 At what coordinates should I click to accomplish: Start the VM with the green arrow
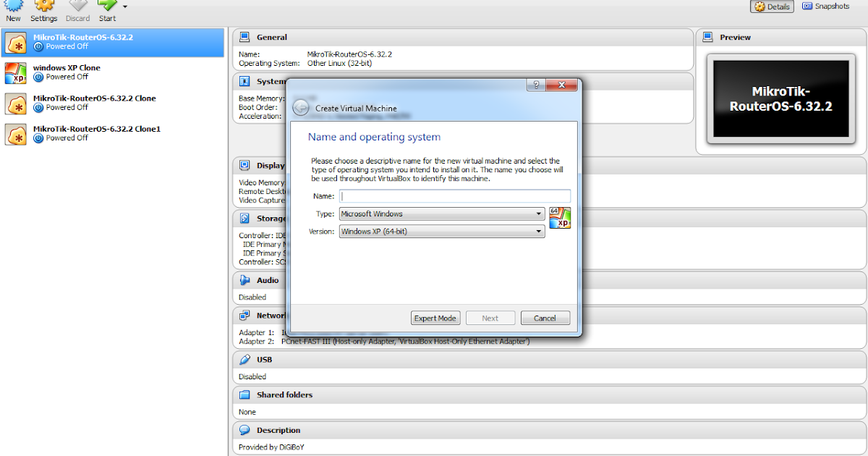[107, 7]
